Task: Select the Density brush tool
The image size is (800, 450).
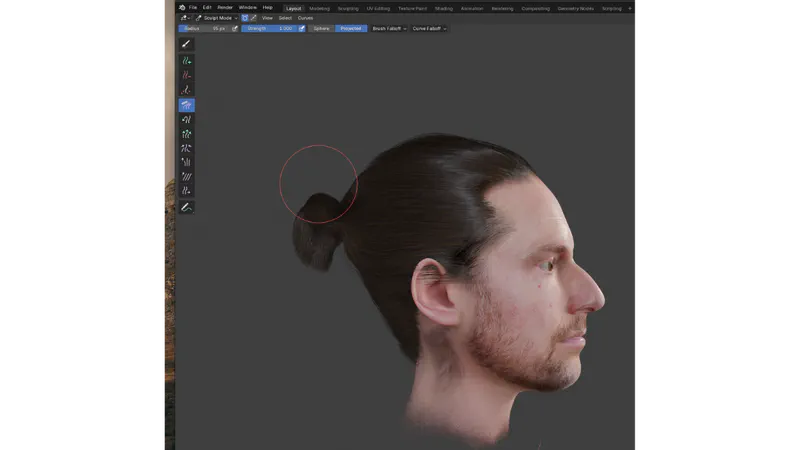Action: click(186, 90)
